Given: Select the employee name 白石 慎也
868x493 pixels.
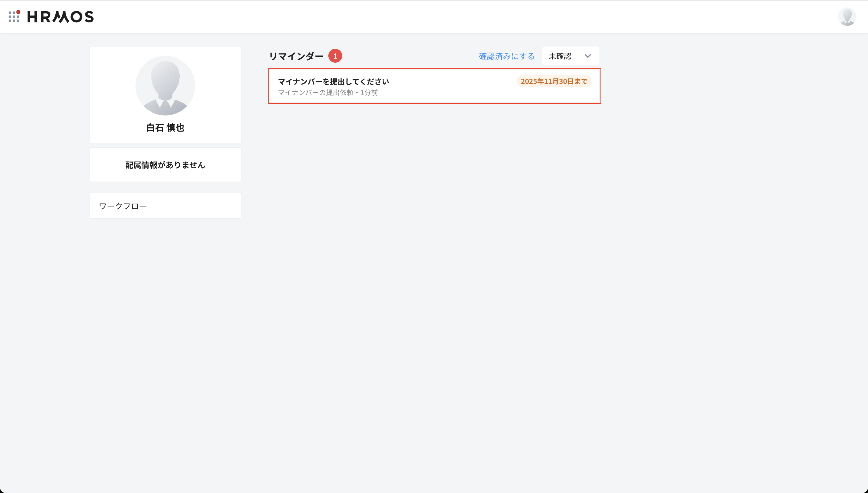Looking at the screenshot, I should 165,128.
